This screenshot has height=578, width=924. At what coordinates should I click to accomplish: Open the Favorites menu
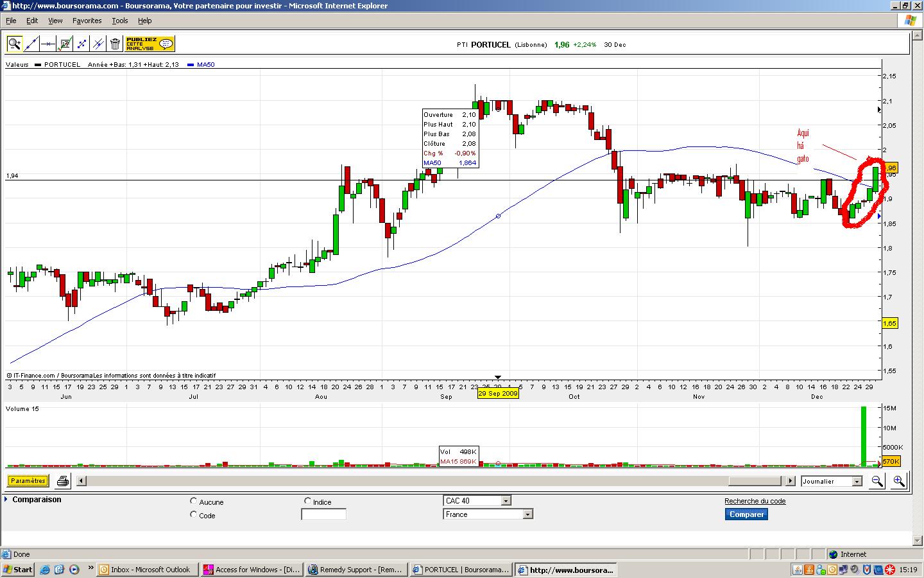(x=87, y=21)
